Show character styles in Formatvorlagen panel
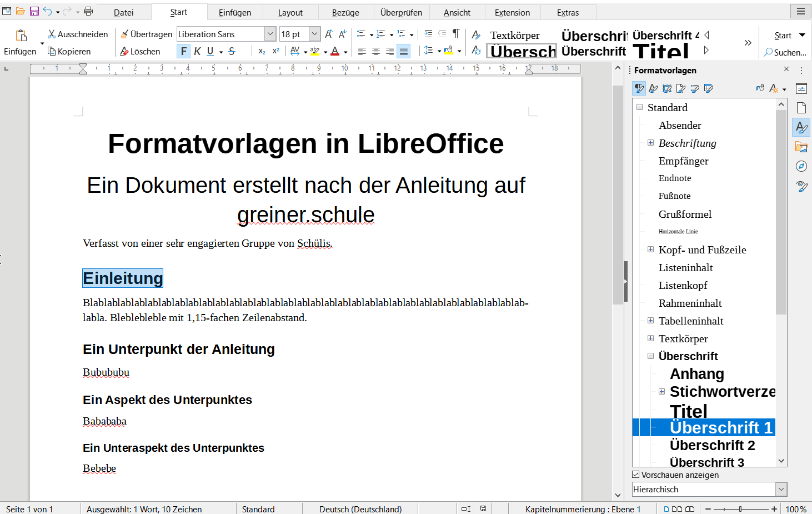 tap(653, 88)
